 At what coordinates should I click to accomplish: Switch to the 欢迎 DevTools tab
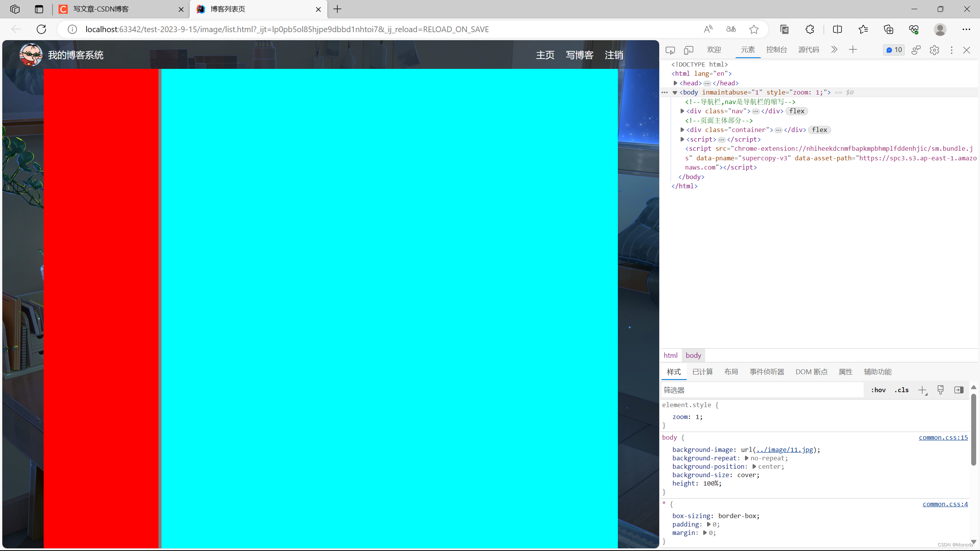point(714,50)
